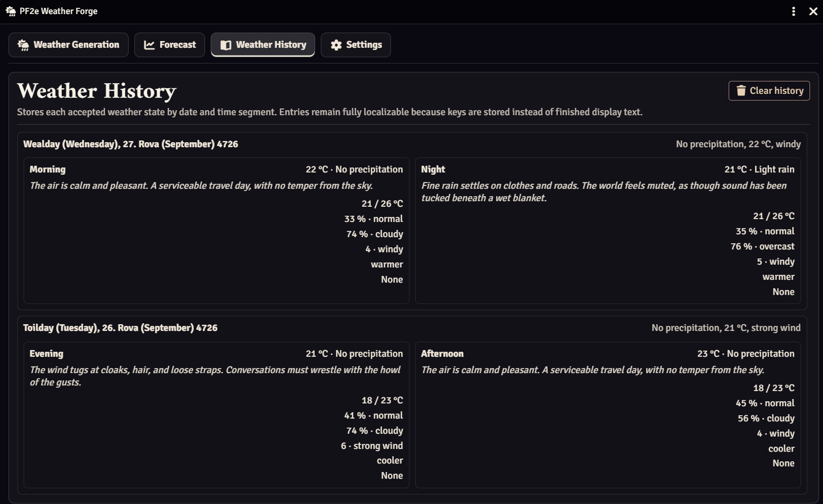Click the Morning weather entry title
The width and height of the screenshot is (823, 504).
coord(47,169)
